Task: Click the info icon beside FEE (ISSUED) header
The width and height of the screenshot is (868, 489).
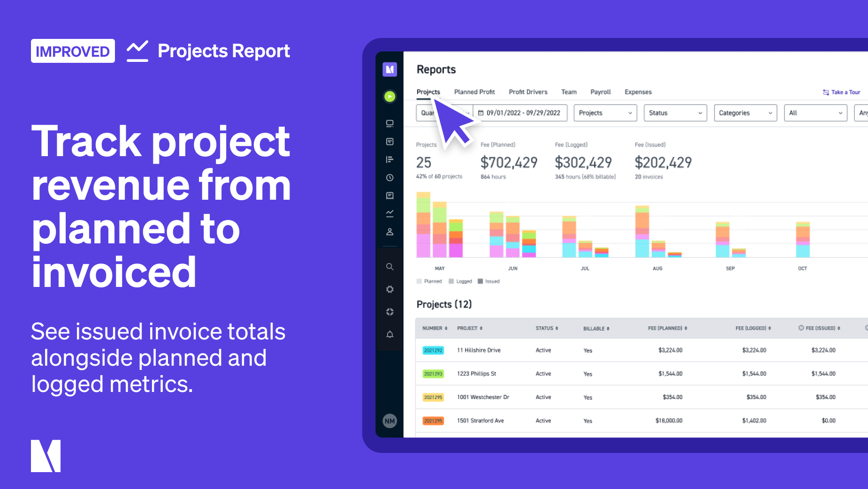Action: (801, 328)
